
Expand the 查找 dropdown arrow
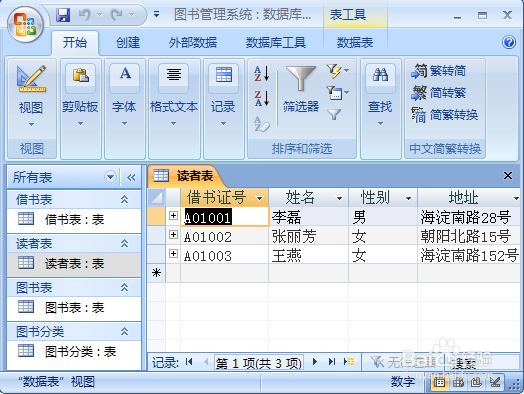point(380,123)
